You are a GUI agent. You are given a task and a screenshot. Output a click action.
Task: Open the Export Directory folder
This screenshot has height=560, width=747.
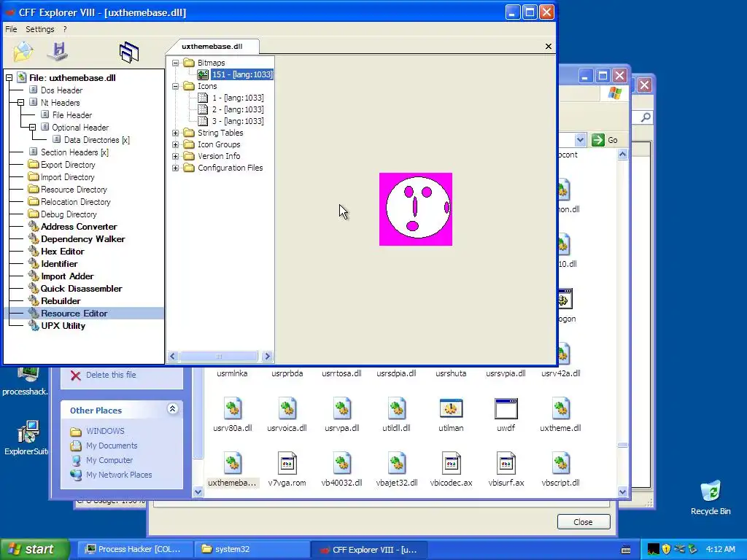(x=68, y=165)
